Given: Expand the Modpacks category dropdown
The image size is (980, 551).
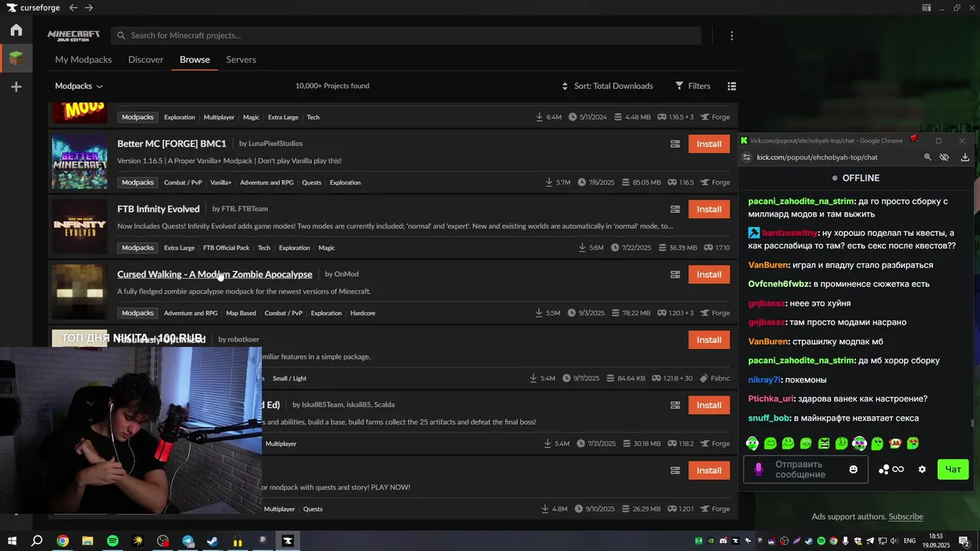Looking at the screenshot, I should (79, 86).
